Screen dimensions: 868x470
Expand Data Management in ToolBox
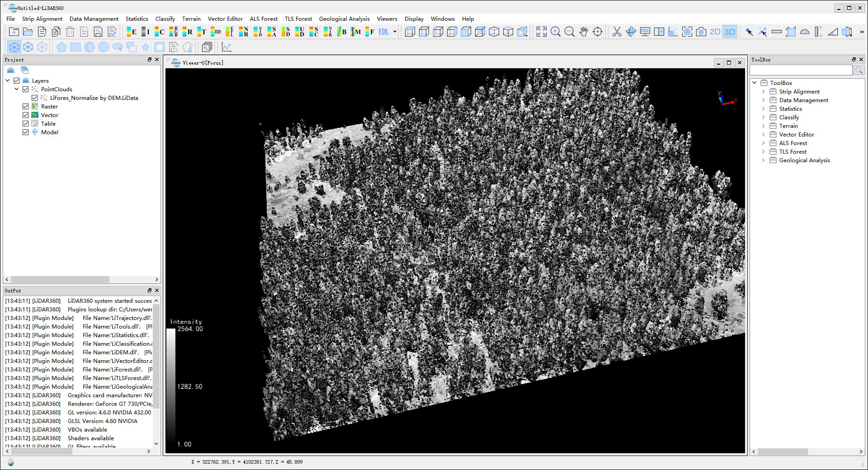coord(764,100)
